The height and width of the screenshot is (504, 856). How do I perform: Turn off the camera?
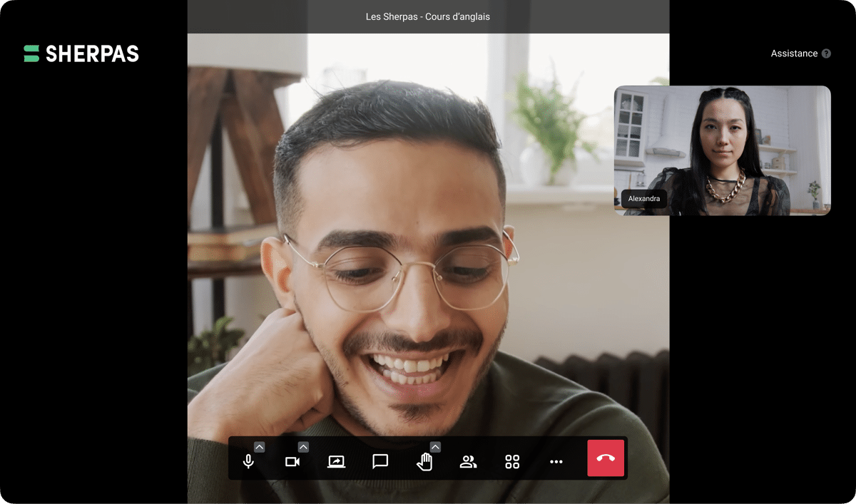click(x=292, y=462)
